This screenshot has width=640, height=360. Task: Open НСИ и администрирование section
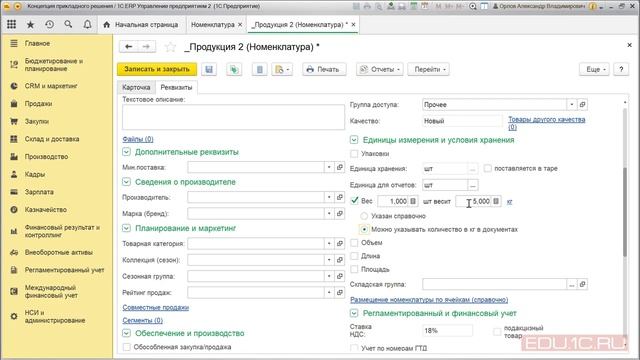(x=56, y=316)
